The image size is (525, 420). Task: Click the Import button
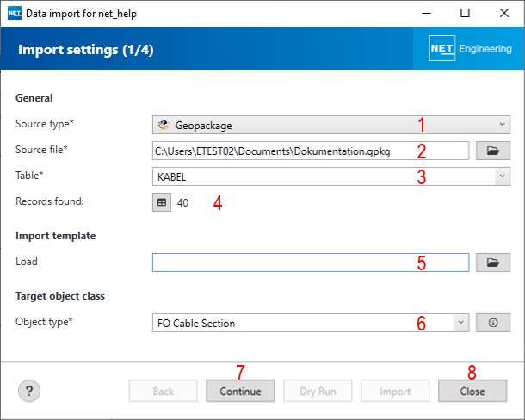coord(395,392)
